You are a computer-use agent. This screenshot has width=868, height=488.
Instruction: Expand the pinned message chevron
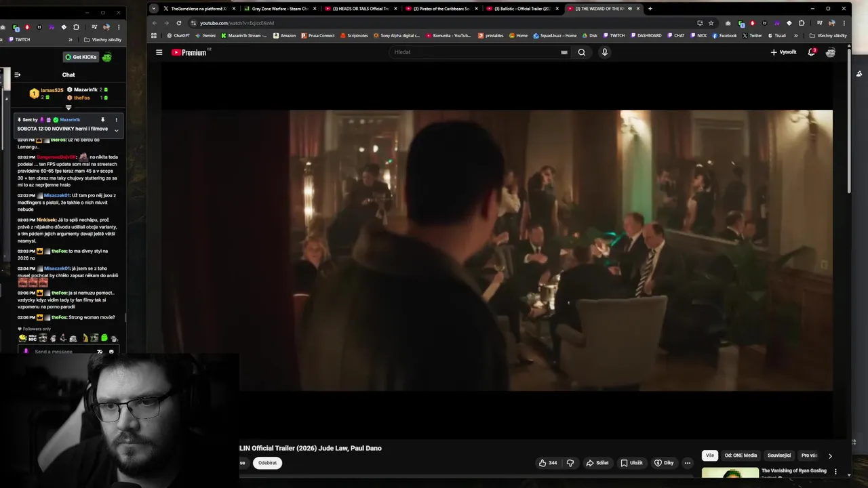[x=116, y=130]
